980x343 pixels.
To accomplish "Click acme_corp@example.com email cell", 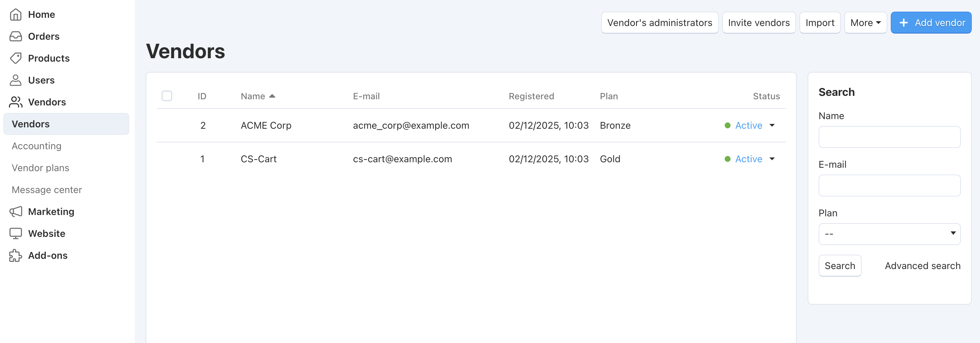I will tap(411, 126).
